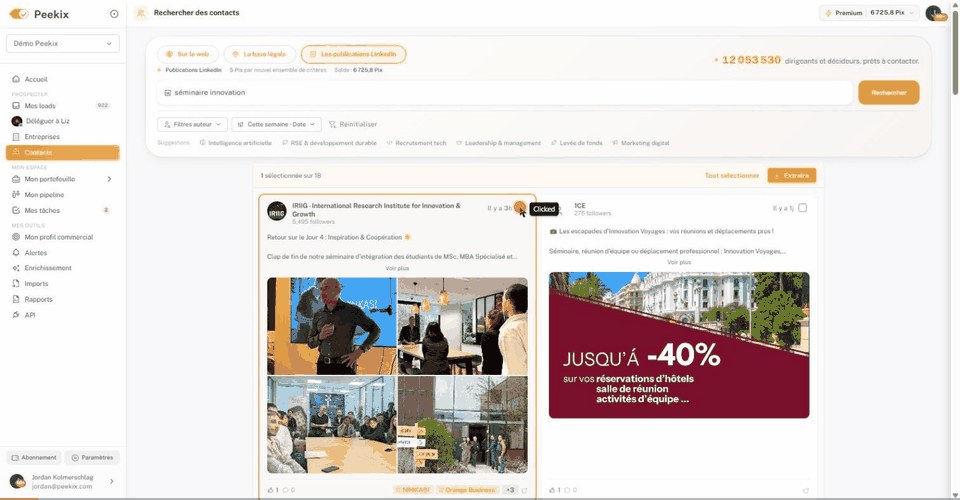Open the Abonnement button
The image size is (960, 500).
click(x=34, y=458)
